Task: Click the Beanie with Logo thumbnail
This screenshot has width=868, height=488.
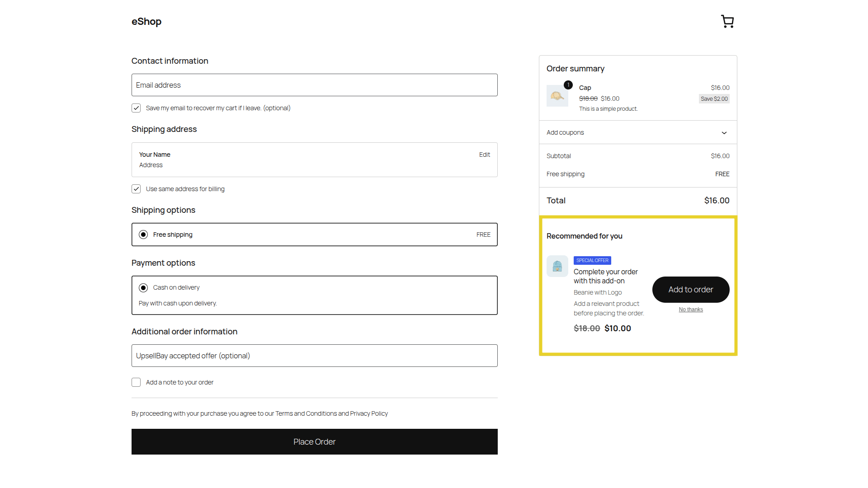Action: click(557, 266)
